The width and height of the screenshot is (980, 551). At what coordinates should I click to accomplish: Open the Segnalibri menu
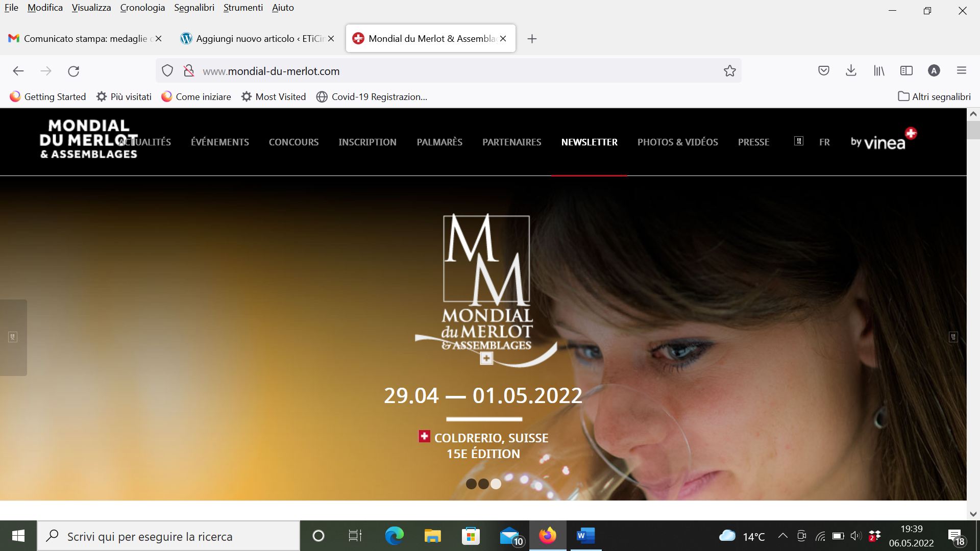[x=194, y=8]
